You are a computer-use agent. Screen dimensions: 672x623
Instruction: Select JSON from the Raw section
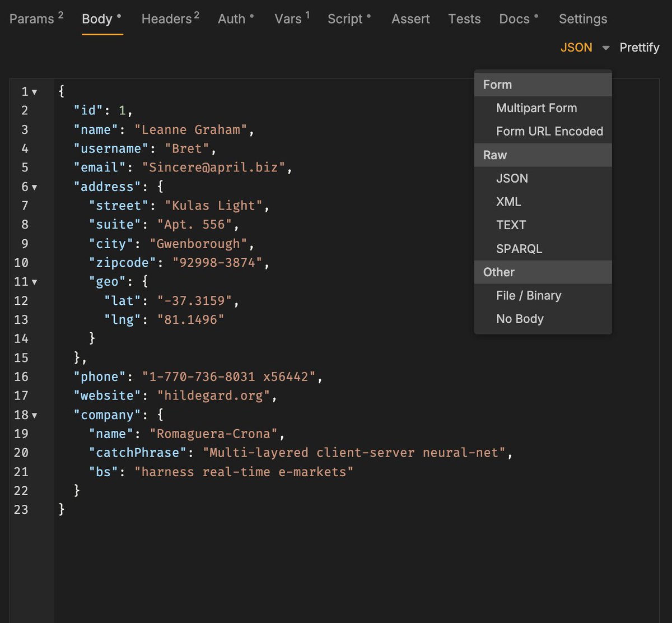pyautogui.click(x=543, y=178)
